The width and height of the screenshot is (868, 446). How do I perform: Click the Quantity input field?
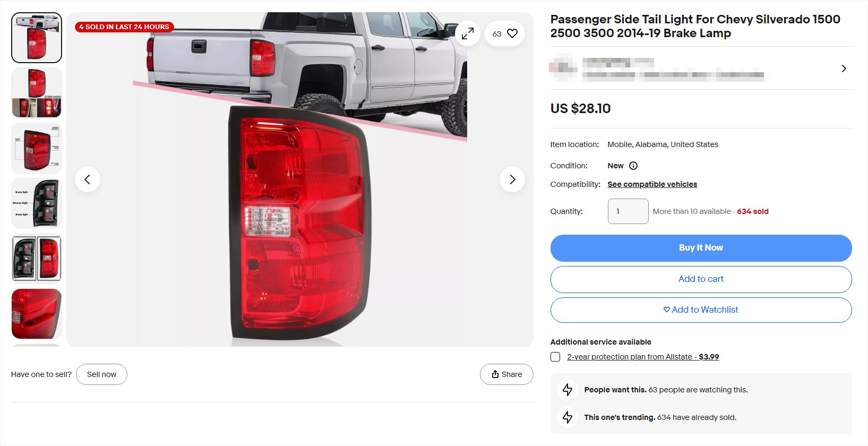[628, 211]
